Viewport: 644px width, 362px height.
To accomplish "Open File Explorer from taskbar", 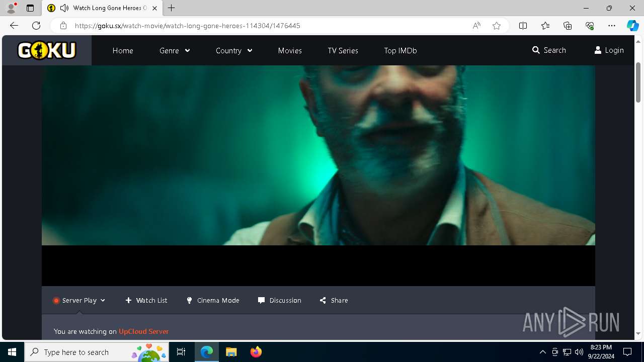I will [x=231, y=352].
